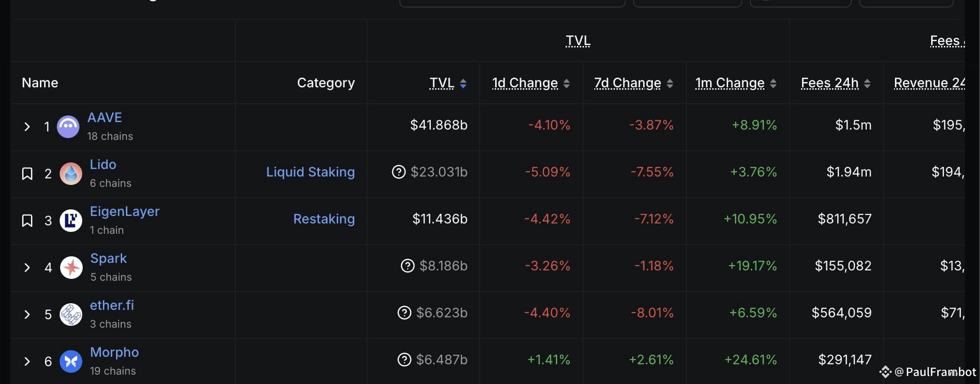Click the Lido droplet logo icon
The width and height of the screenshot is (980, 384).
(71, 174)
